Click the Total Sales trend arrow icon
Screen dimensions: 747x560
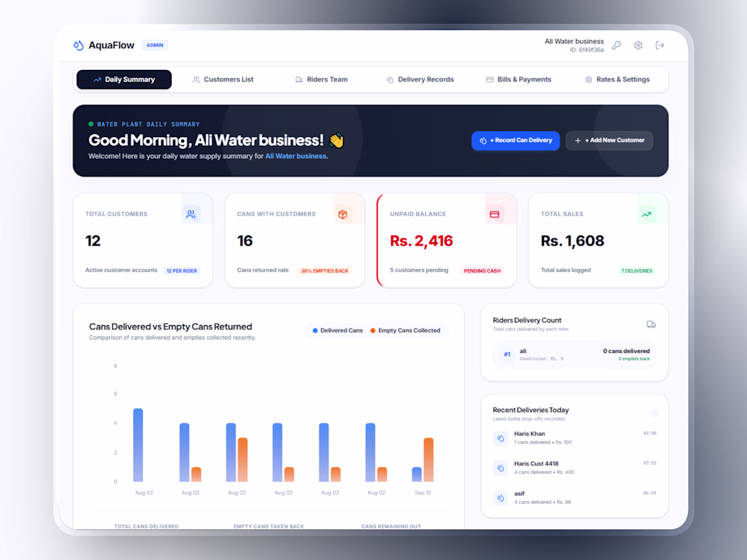646,214
